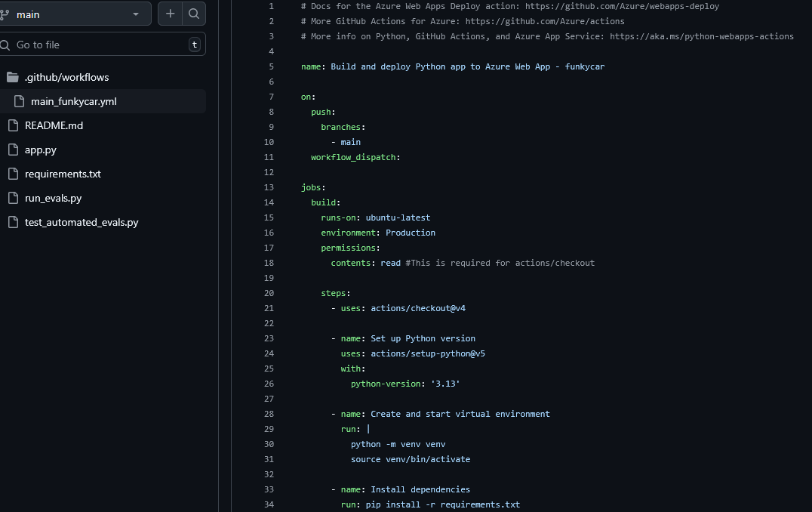Click the '3.13' python-version value
Screen dimensions: 812x512
(x=445, y=384)
